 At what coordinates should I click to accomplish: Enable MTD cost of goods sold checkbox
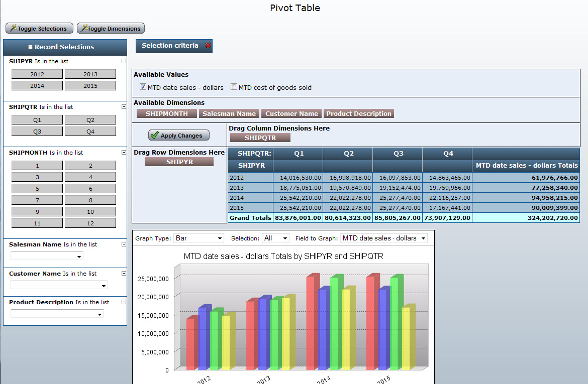tap(234, 87)
